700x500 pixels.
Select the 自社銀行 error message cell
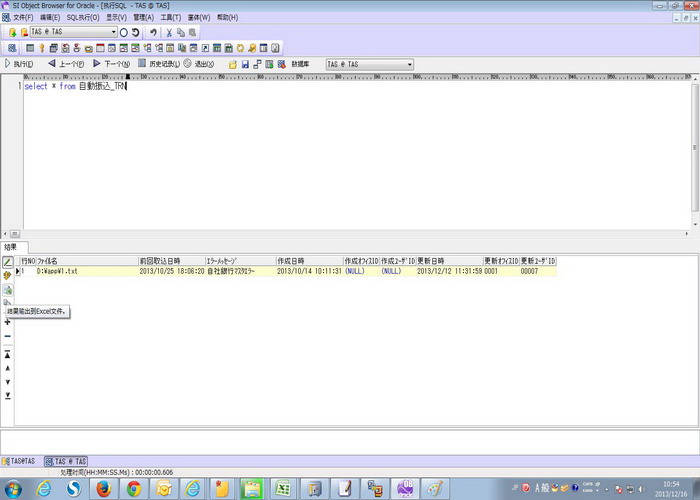point(241,271)
